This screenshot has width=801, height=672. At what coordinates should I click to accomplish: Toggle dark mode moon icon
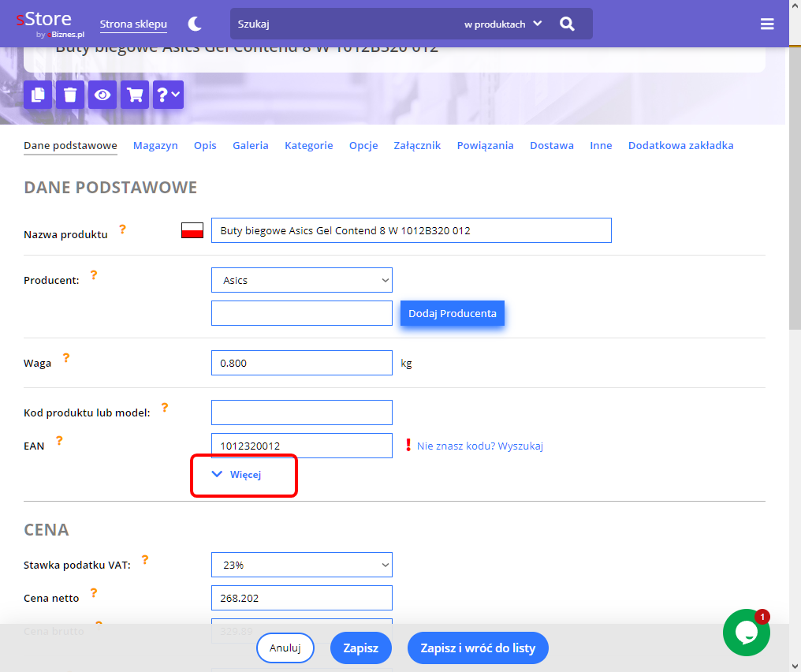(x=195, y=24)
